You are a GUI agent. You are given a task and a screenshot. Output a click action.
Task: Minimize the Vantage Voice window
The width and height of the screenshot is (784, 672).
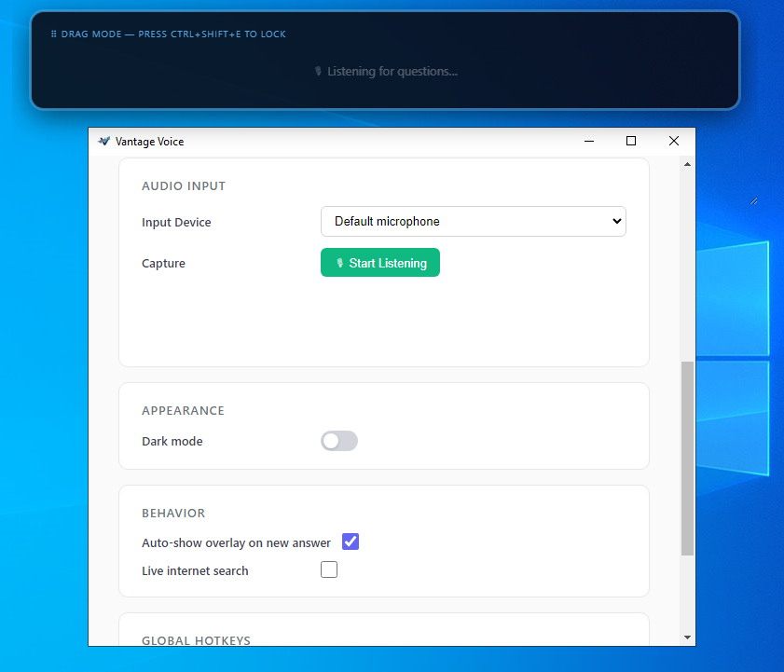pyautogui.click(x=589, y=142)
